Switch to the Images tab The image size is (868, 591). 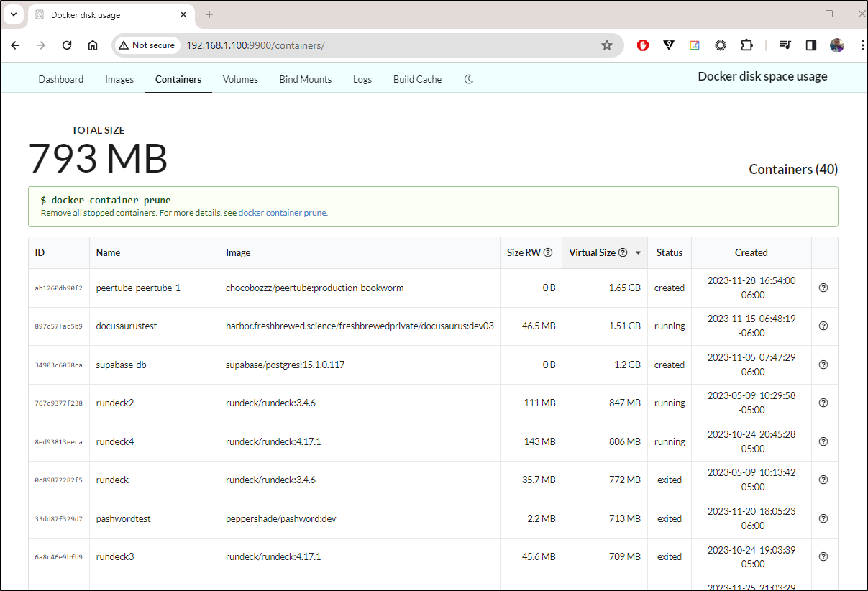pyautogui.click(x=119, y=79)
